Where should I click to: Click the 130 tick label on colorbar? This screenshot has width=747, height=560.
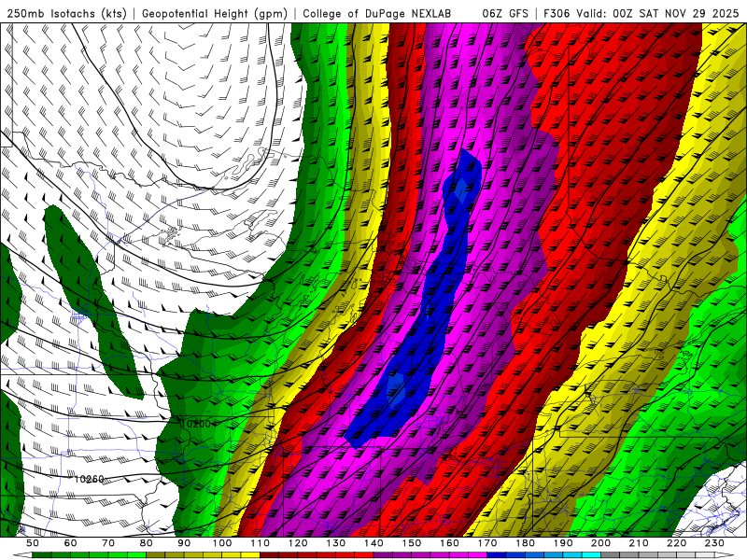336,543
